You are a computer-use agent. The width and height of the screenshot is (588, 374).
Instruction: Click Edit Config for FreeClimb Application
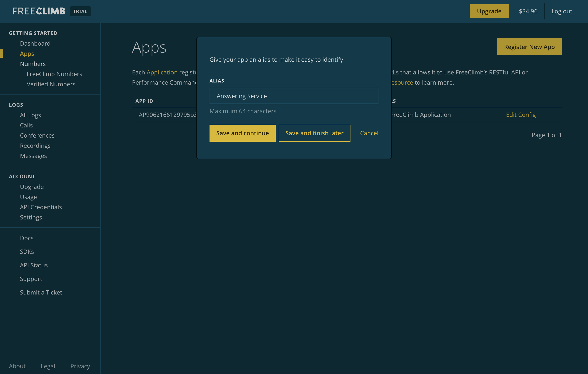tap(521, 115)
